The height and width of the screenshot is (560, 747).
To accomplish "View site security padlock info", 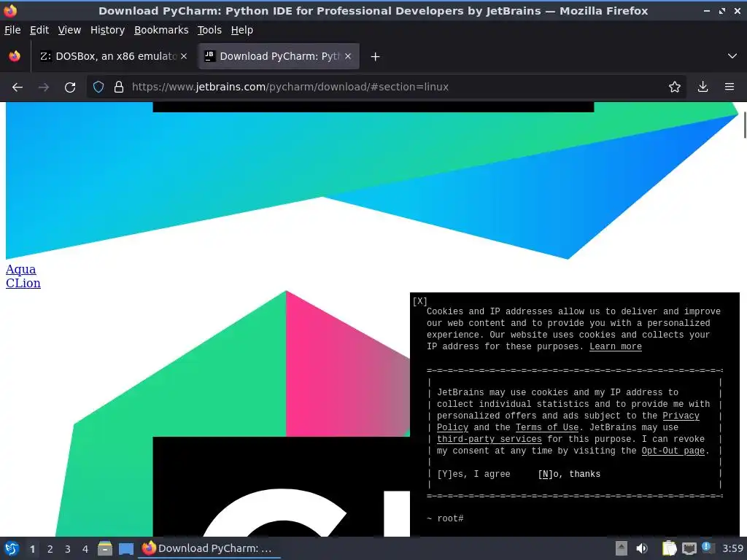I will click(119, 87).
